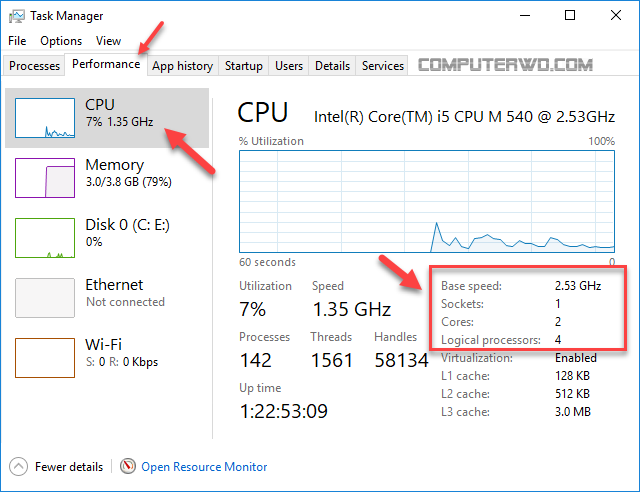Open the View menu

point(108,41)
